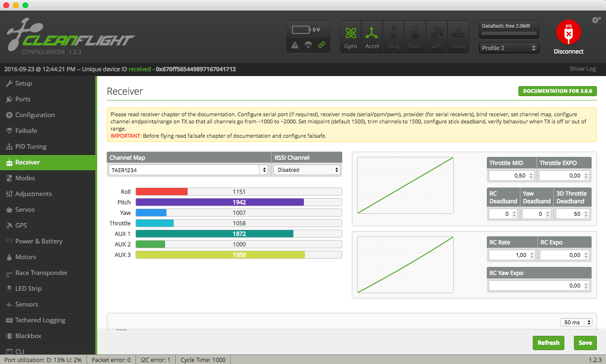
Task: Click the Sensors waveform icon
Action: pos(9,304)
